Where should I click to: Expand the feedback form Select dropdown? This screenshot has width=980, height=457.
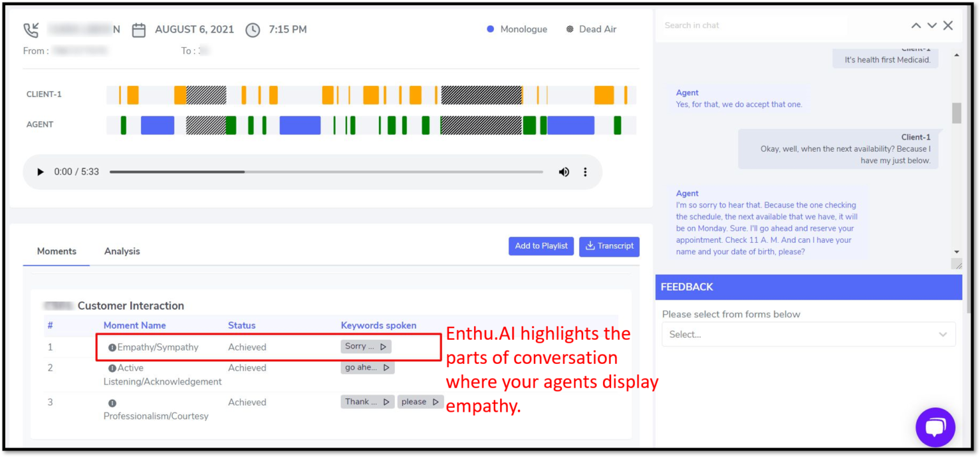pyautogui.click(x=808, y=335)
